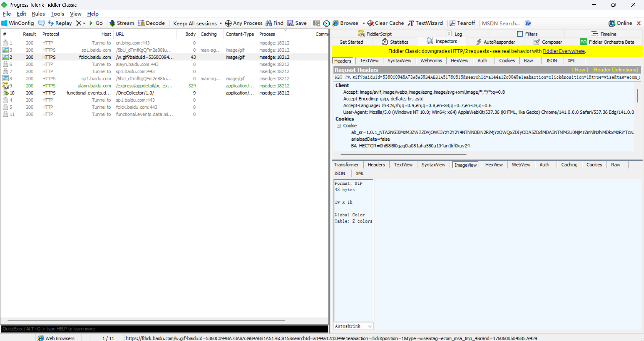The height and width of the screenshot is (341, 644).
Task: Sort sessions by Result column header
Action: click(x=30, y=34)
